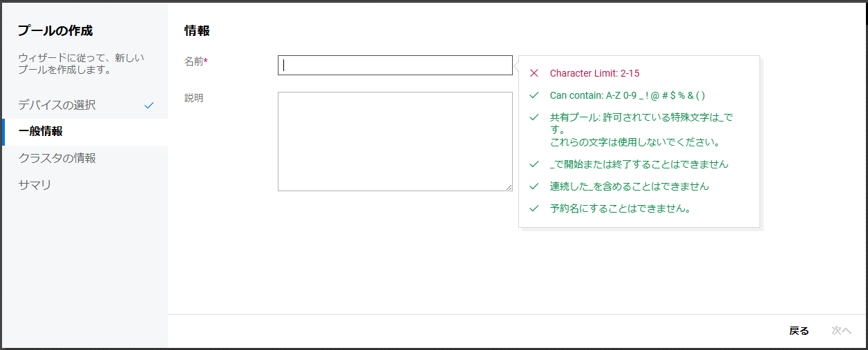Image resolution: width=868 pixels, height=350 pixels.
Task: Click the 次へ button
Action: pos(841,331)
